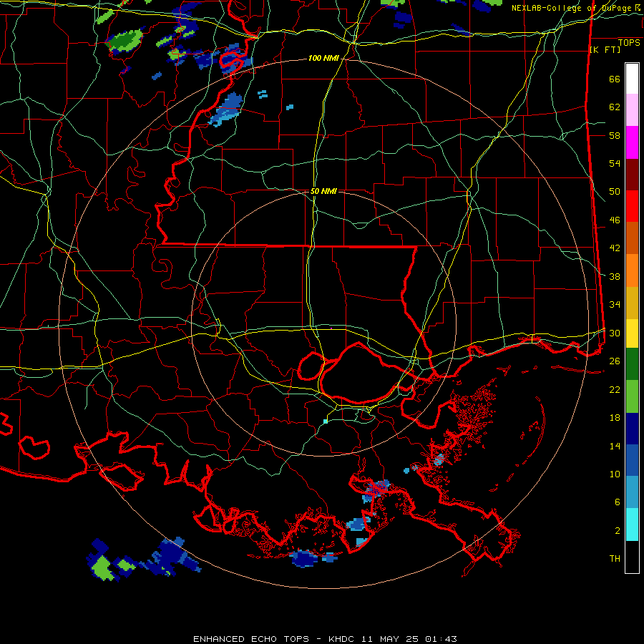This screenshot has width=644, height=644.
Task: Select the medium blue legend swatch
Action: [632, 460]
